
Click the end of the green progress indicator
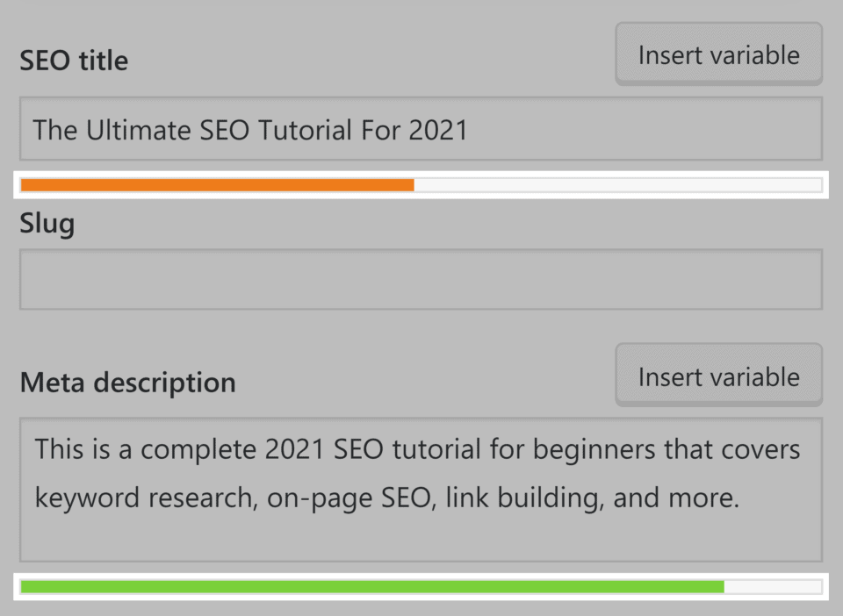(x=720, y=584)
